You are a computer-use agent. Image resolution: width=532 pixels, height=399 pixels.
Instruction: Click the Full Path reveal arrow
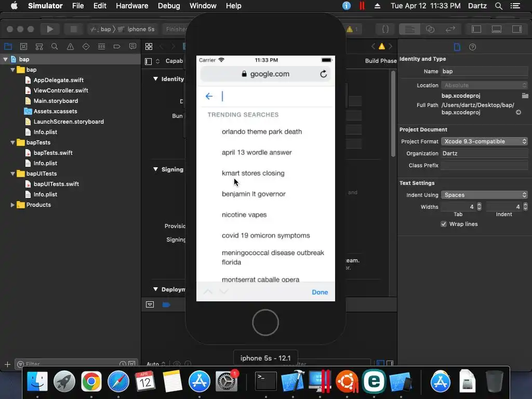coord(518,112)
